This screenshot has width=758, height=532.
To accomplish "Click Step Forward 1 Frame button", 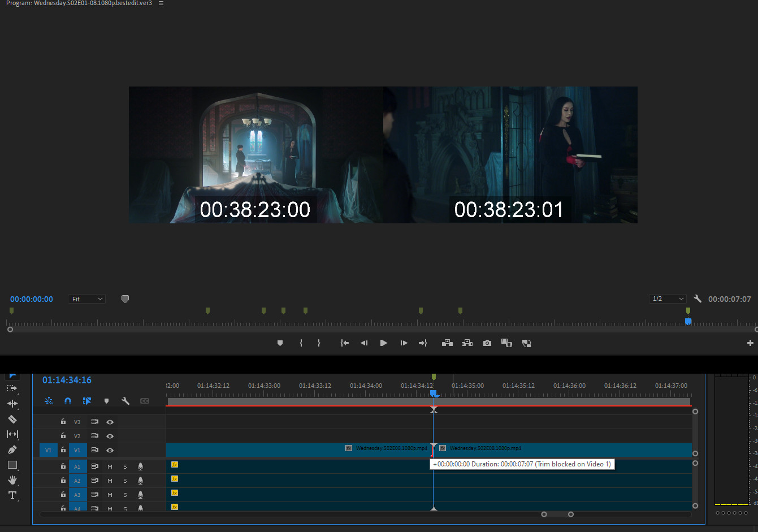I will pos(404,343).
